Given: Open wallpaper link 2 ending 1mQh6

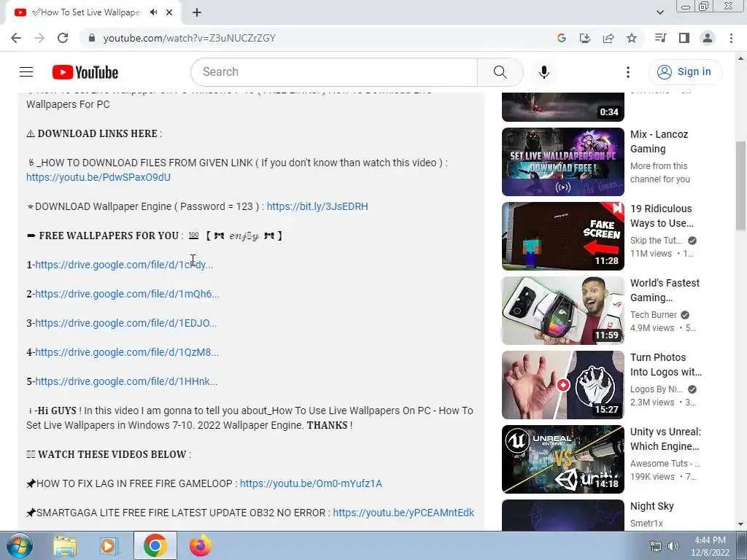Looking at the screenshot, I should pos(127,294).
